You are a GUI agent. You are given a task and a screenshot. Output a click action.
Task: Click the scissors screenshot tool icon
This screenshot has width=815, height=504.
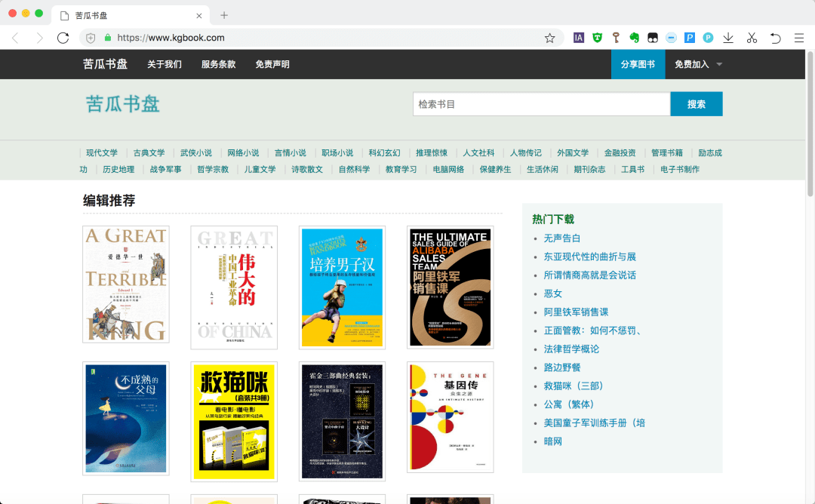[x=752, y=38]
